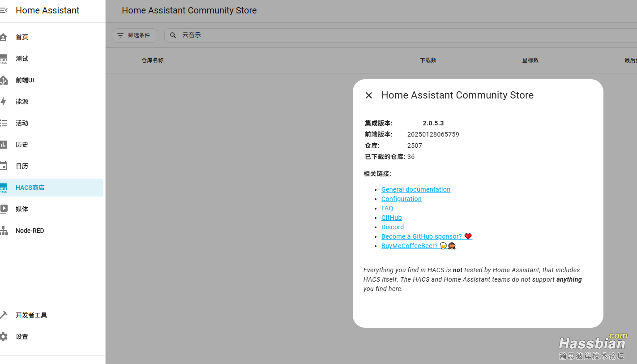Follow the Configuration link
This screenshot has height=364, width=637.
point(401,199)
